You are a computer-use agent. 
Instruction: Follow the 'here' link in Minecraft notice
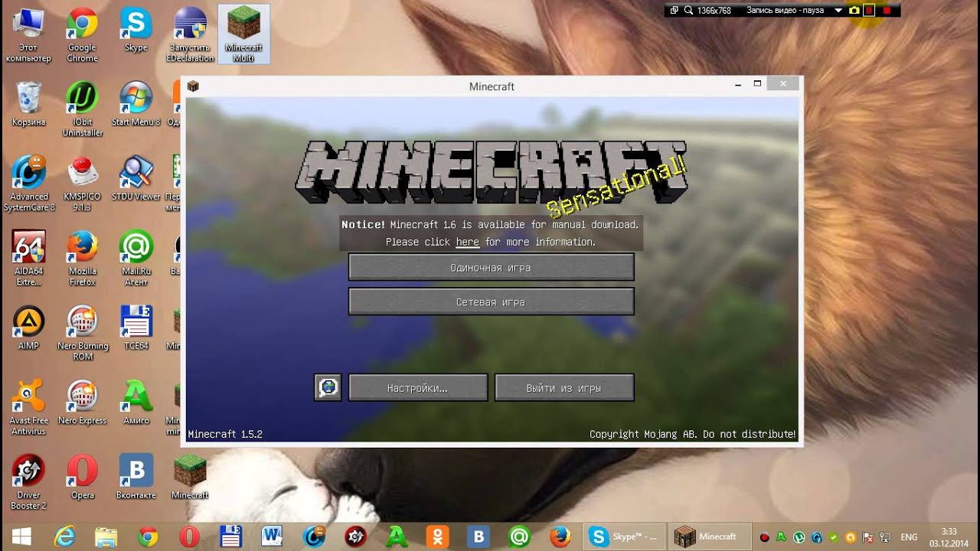coord(467,242)
